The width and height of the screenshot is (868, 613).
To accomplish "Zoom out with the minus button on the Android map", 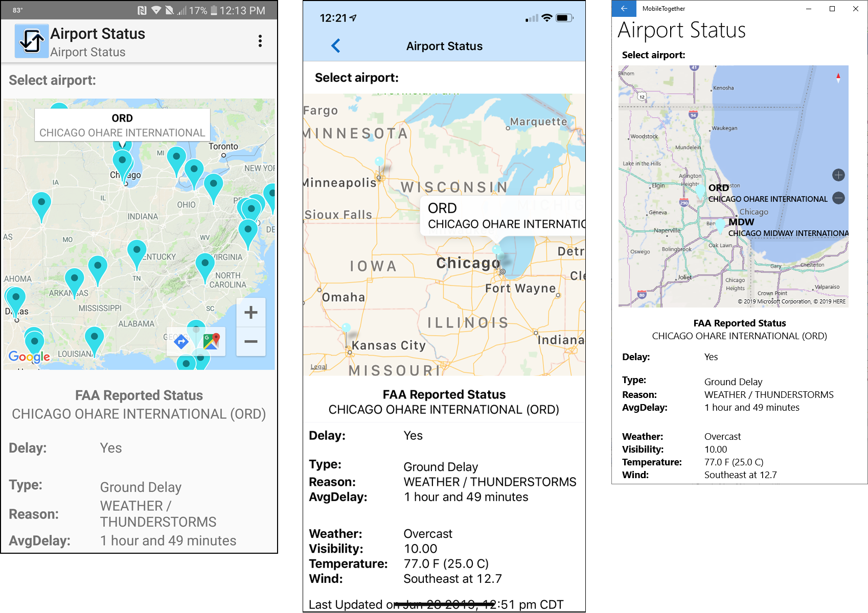I will (x=250, y=342).
